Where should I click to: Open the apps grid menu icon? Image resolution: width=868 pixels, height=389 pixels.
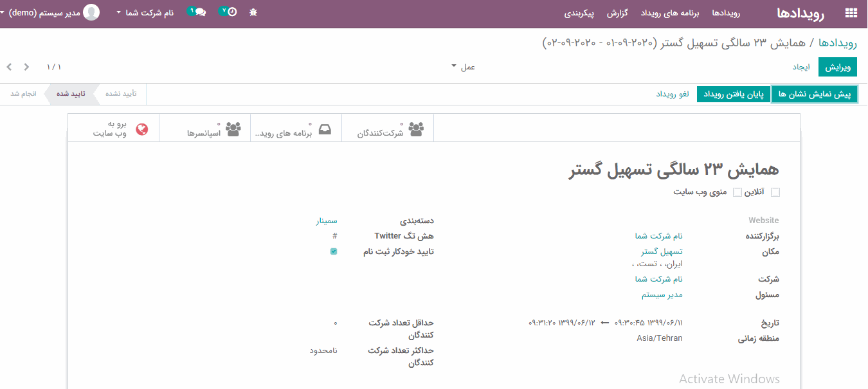point(851,13)
